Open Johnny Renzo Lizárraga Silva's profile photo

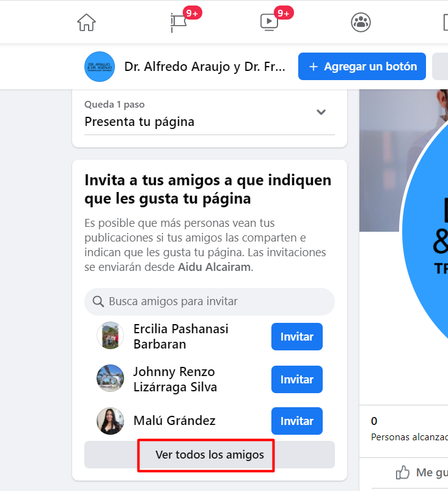point(110,378)
